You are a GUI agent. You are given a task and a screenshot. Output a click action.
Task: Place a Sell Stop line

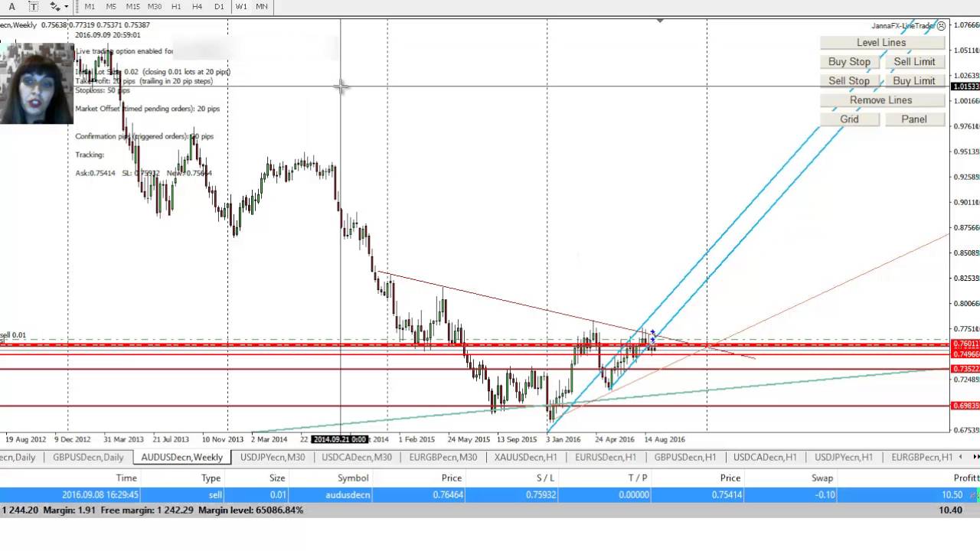(849, 81)
